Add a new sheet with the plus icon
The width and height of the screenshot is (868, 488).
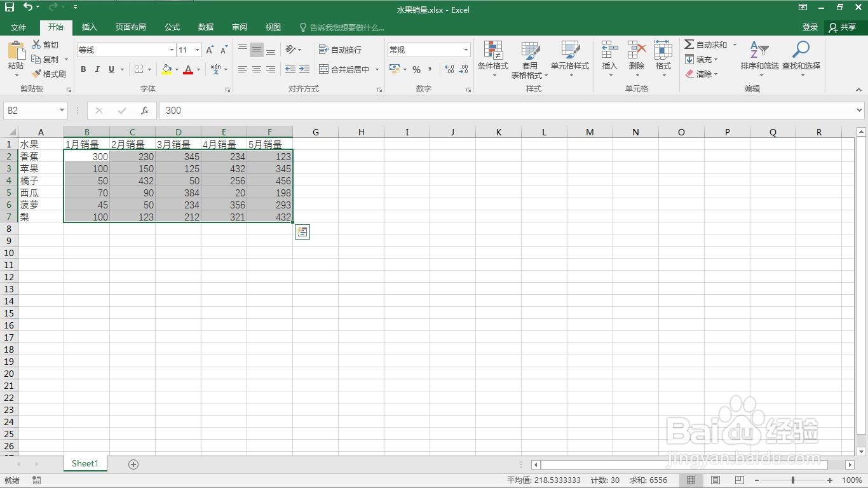point(133,464)
